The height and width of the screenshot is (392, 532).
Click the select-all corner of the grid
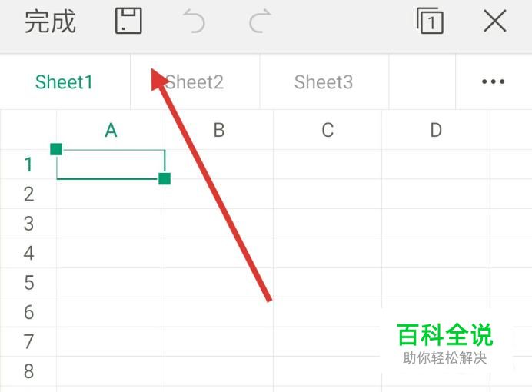28,130
